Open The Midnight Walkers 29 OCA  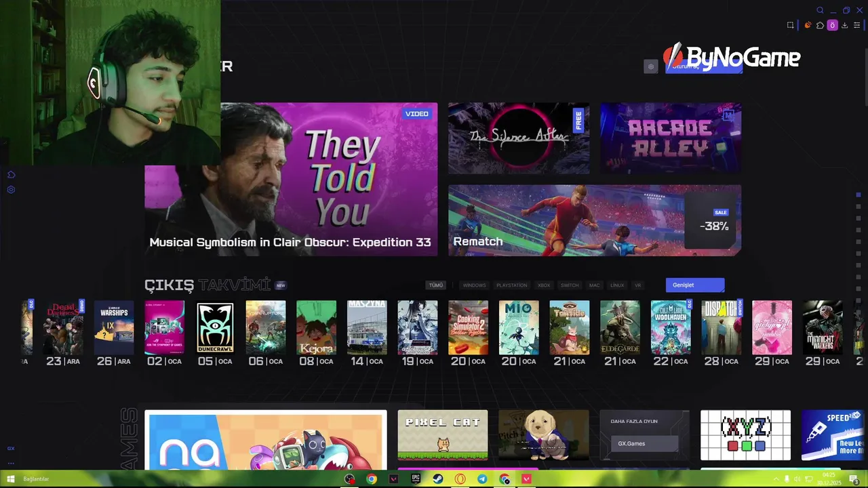823,328
